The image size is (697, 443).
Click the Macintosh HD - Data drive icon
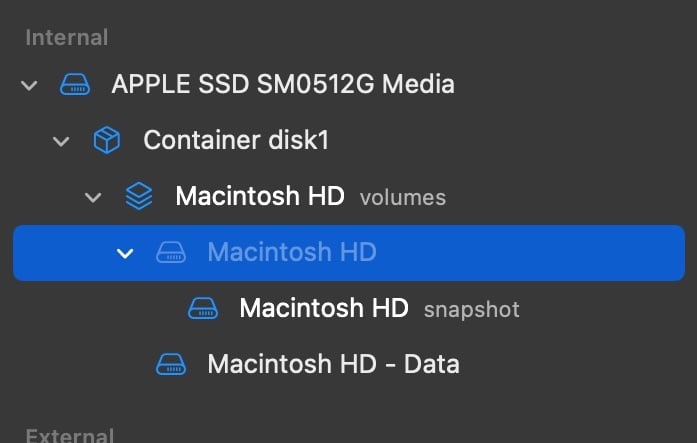(171, 364)
